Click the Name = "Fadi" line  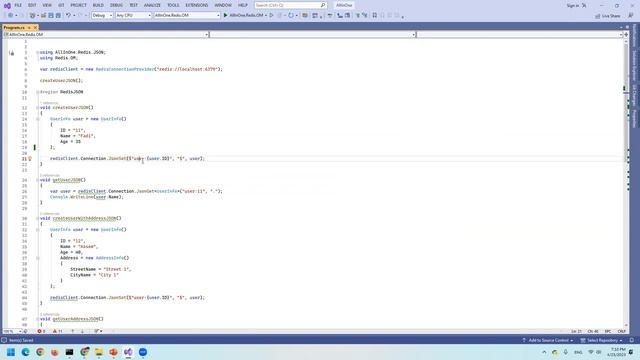click(78, 136)
